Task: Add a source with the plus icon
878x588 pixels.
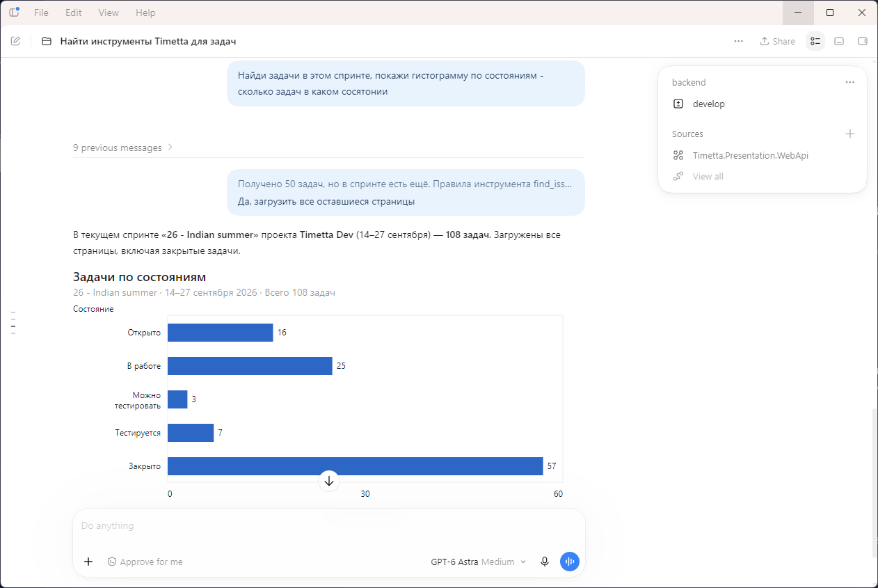Action: pyautogui.click(x=849, y=134)
